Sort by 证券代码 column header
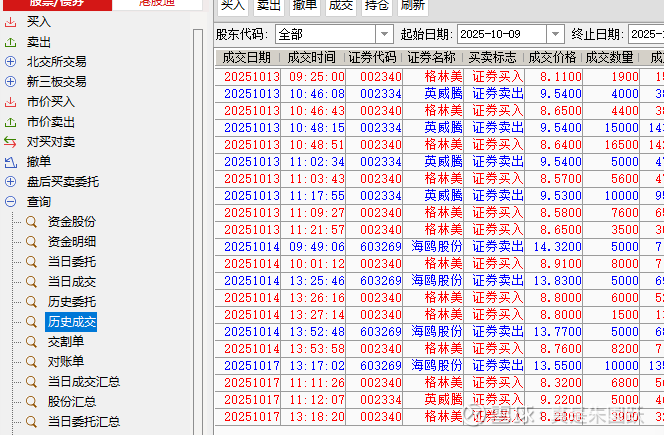Viewport: 664px width, 435px height. 373,57
